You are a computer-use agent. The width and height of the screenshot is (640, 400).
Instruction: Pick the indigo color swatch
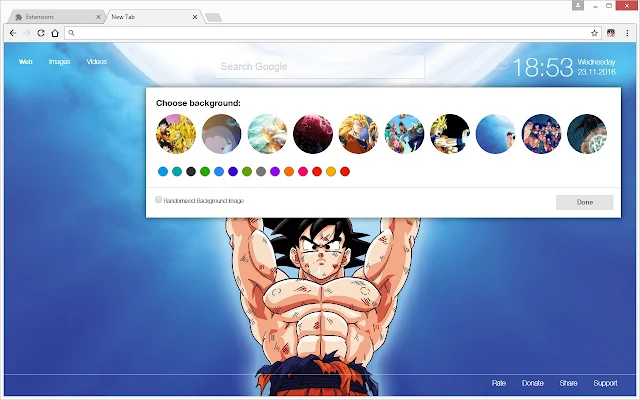click(x=233, y=171)
